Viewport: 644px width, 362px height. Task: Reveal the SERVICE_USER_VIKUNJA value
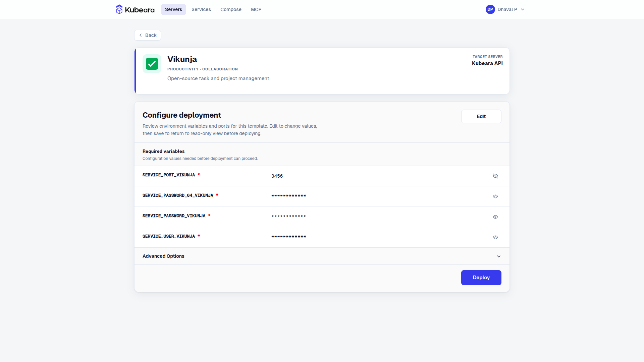coord(495,237)
